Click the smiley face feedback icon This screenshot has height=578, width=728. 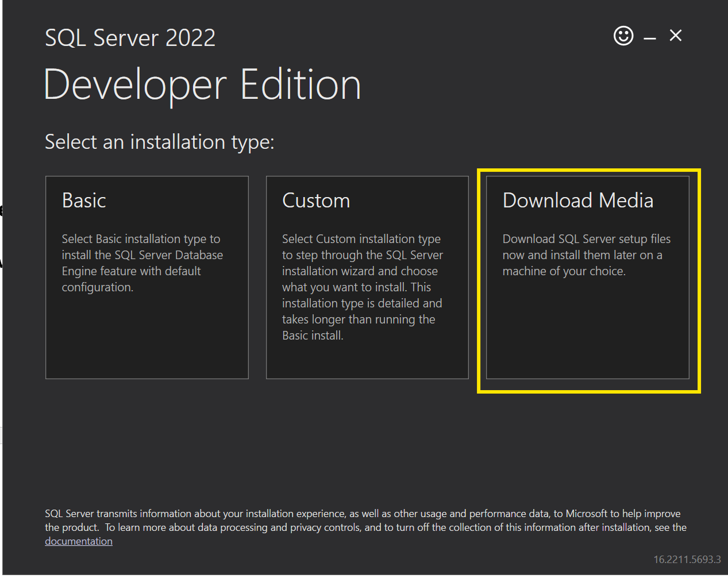point(623,36)
